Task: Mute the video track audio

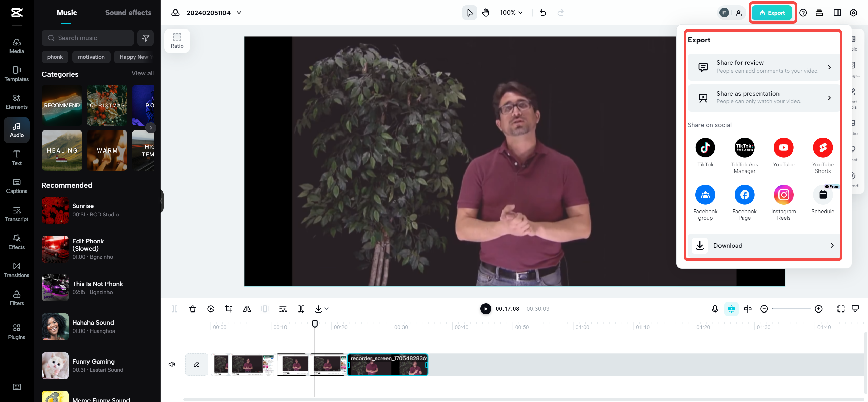Action: [x=172, y=364]
